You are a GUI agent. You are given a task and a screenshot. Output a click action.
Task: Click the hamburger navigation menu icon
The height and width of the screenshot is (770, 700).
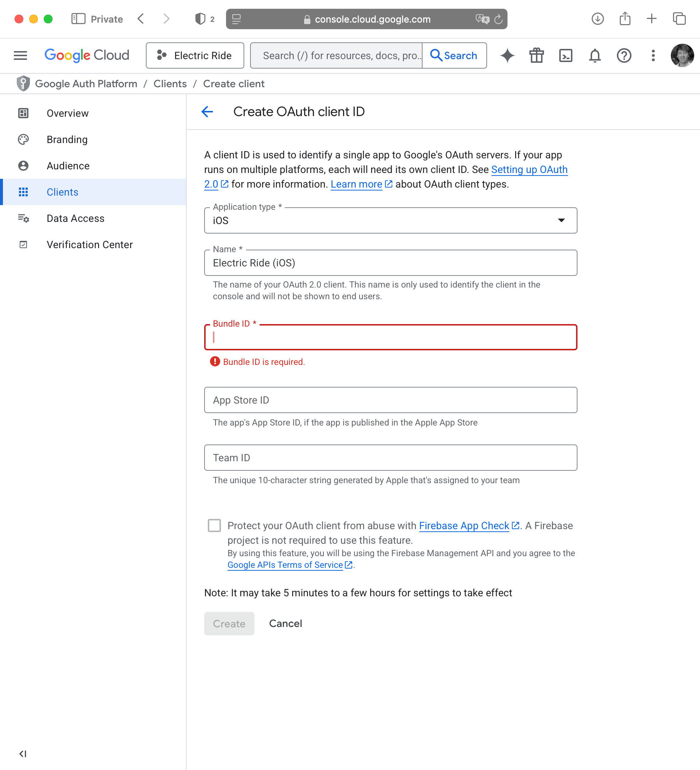pos(21,56)
